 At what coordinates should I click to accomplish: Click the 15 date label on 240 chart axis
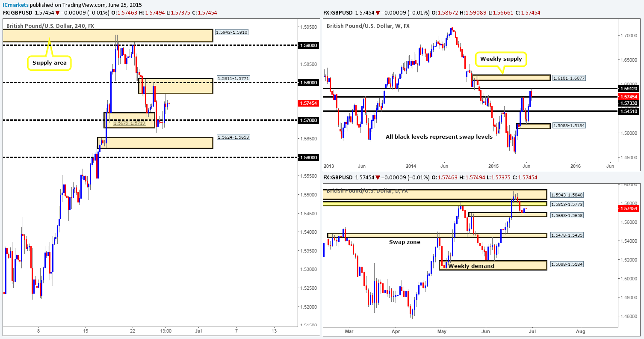(x=86, y=330)
